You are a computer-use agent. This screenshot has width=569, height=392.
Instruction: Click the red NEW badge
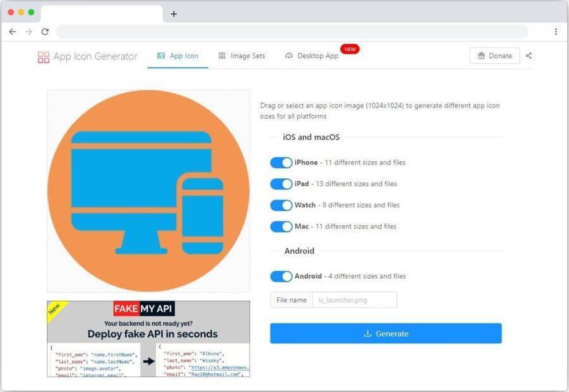[x=350, y=49]
